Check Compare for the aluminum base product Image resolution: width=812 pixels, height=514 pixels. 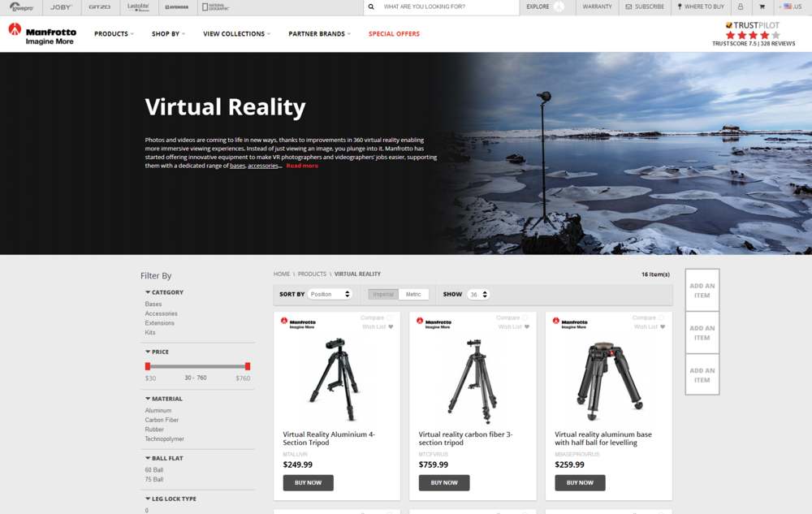click(661, 318)
